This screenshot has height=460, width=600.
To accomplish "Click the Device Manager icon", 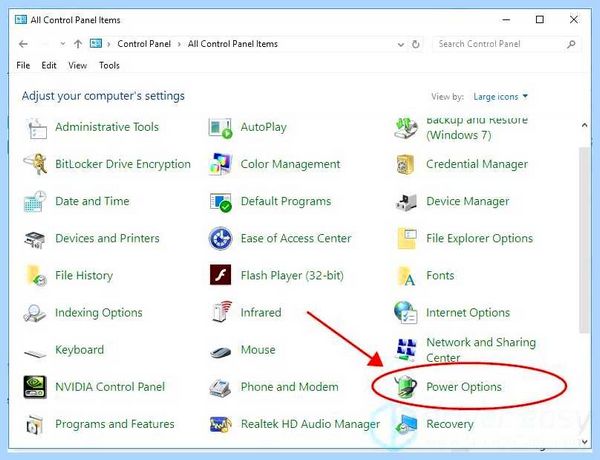I will pos(406,201).
